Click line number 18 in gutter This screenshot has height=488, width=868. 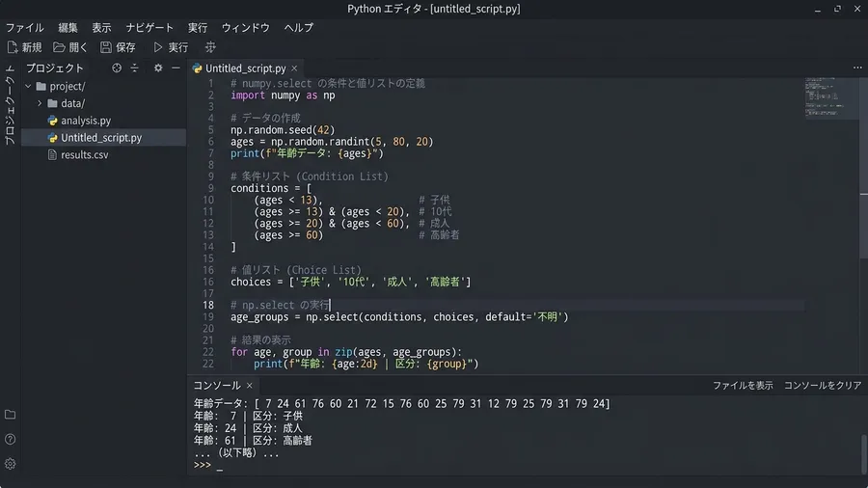207,305
